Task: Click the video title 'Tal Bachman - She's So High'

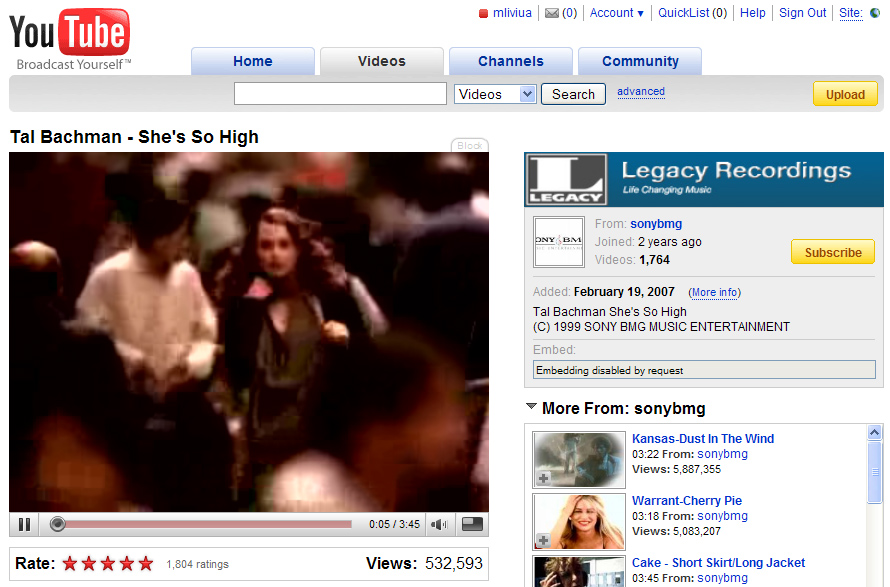Action: click(x=135, y=137)
